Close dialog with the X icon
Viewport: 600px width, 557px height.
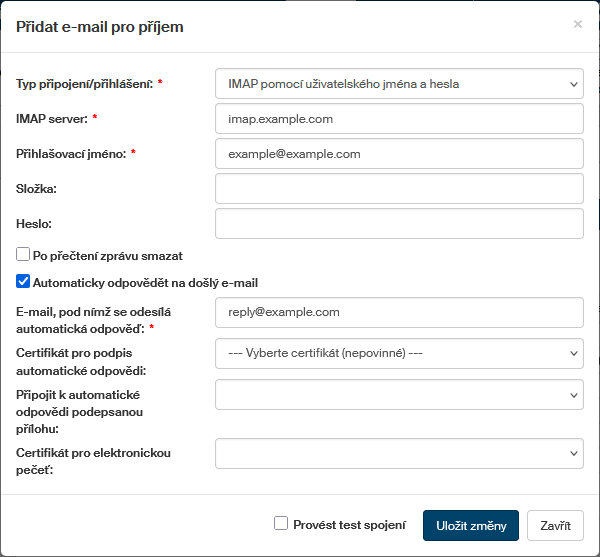pos(577,24)
